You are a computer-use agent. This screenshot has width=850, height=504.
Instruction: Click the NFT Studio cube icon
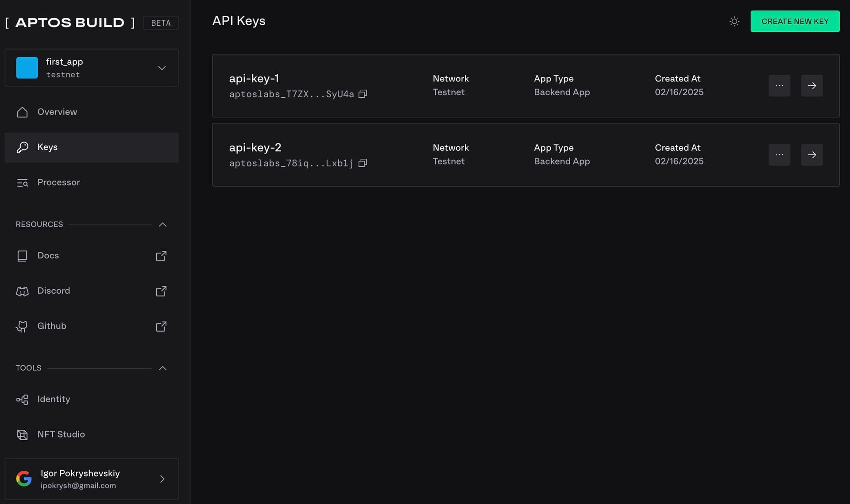[22, 435]
